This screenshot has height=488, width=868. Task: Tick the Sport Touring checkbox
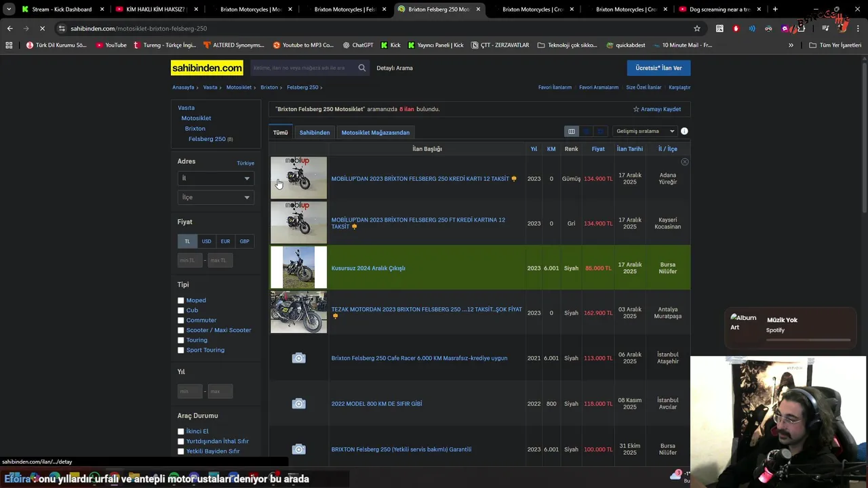click(x=181, y=350)
